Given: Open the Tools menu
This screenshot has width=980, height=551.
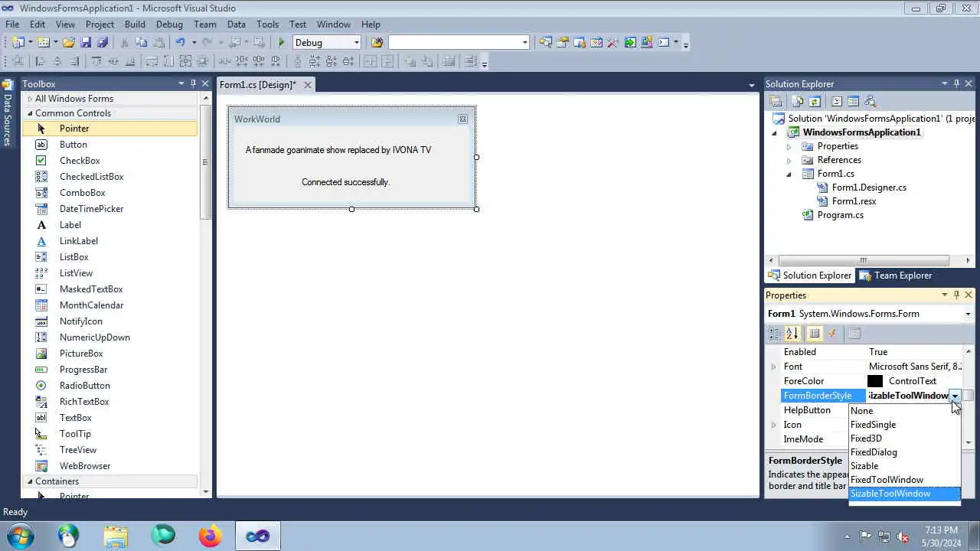Looking at the screenshot, I should click(x=267, y=24).
